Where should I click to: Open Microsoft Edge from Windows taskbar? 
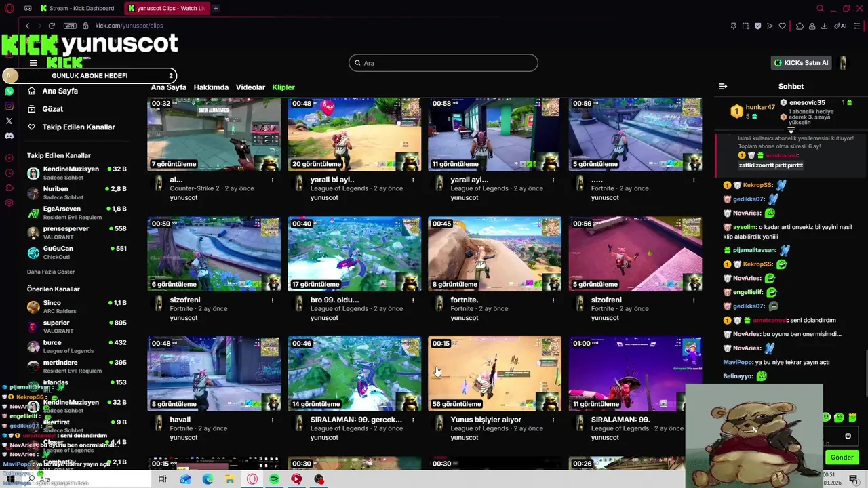tap(208, 479)
